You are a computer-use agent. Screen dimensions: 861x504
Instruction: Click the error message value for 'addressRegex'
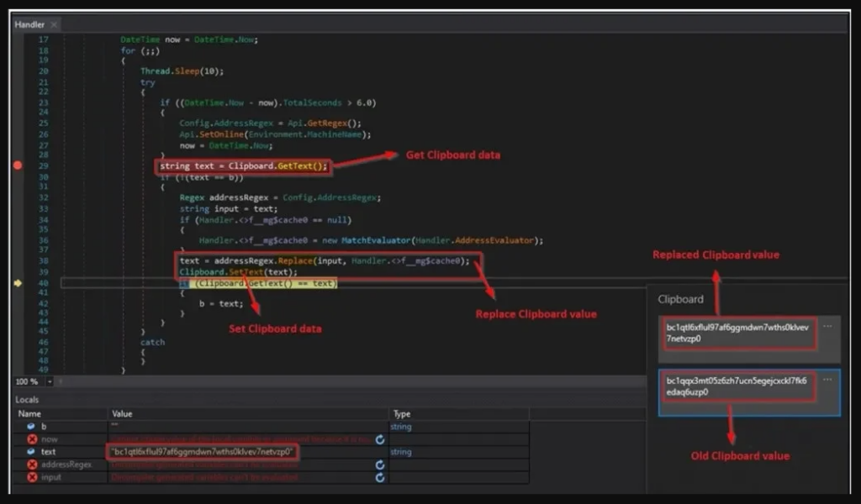pos(204,465)
